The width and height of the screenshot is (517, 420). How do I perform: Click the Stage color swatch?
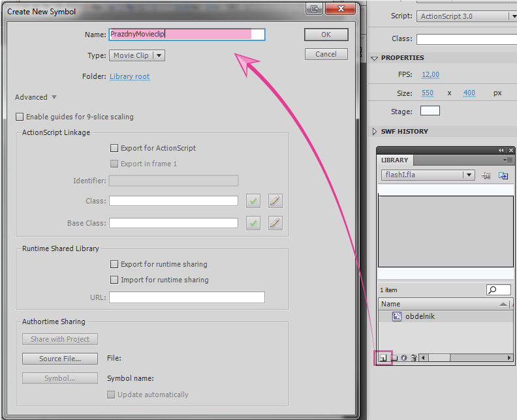point(430,111)
